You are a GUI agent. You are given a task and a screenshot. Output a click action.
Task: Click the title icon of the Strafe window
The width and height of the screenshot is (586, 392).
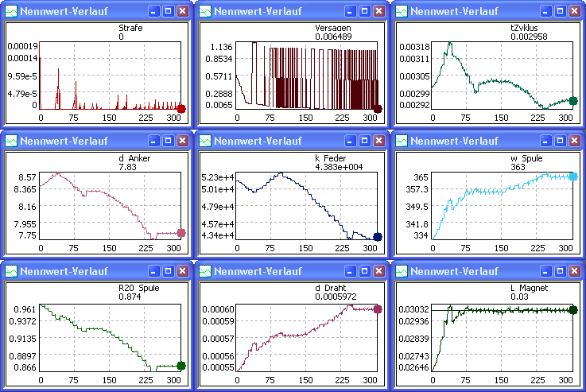coord(10,11)
